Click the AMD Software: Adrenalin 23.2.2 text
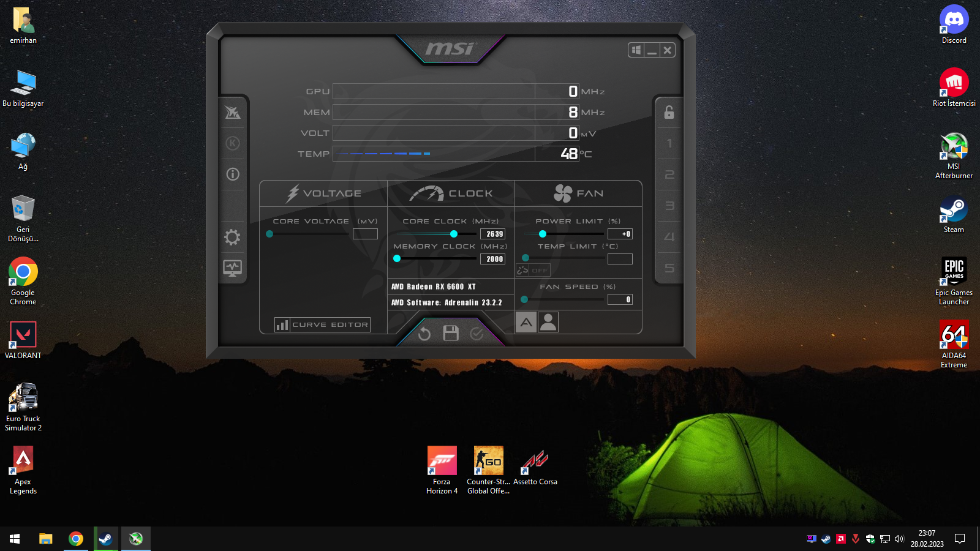This screenshot has width=980, height=551. [447, 302]
